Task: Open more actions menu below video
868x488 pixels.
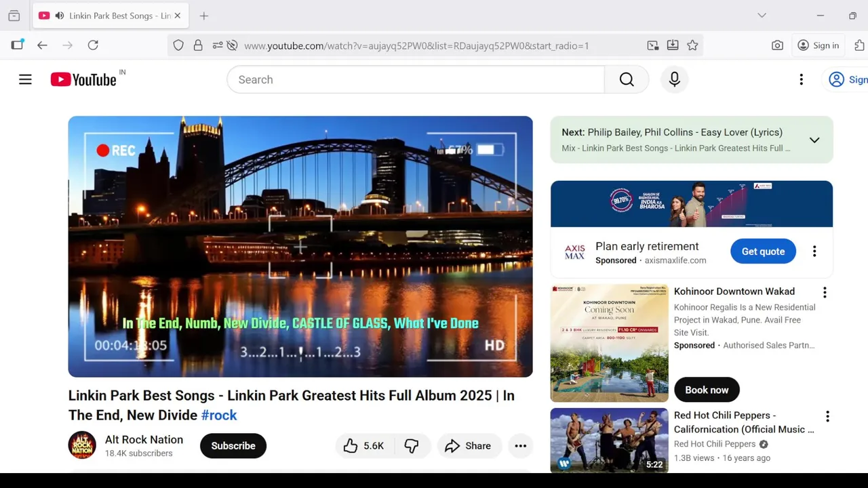Action: pyautogui.click(x=520, y=446)
